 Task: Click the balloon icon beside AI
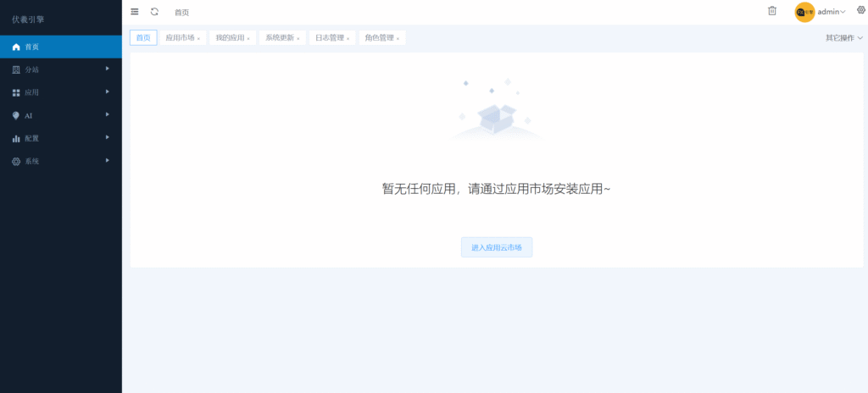pos(16,116)
